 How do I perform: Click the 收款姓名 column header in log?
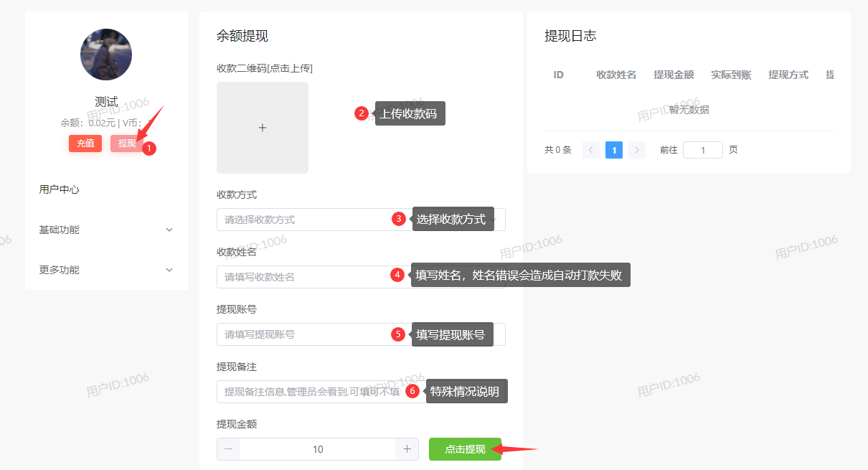616,75
